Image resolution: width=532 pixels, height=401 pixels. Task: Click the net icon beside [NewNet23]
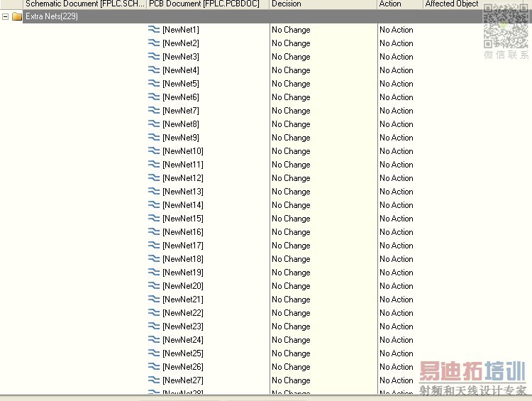pyautogui.click(x=154, y=326)
